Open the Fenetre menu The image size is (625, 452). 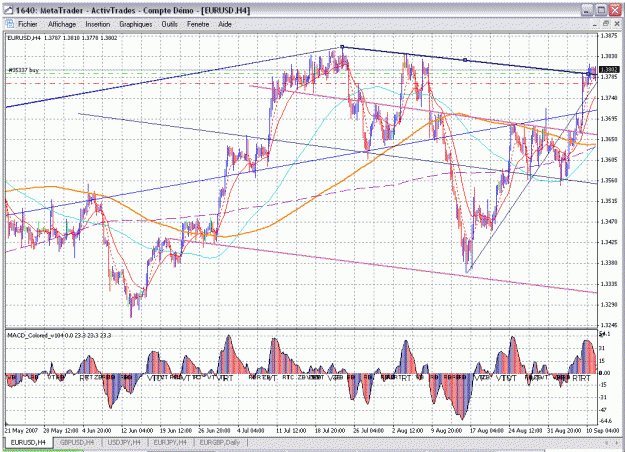[x=198, y=24]
